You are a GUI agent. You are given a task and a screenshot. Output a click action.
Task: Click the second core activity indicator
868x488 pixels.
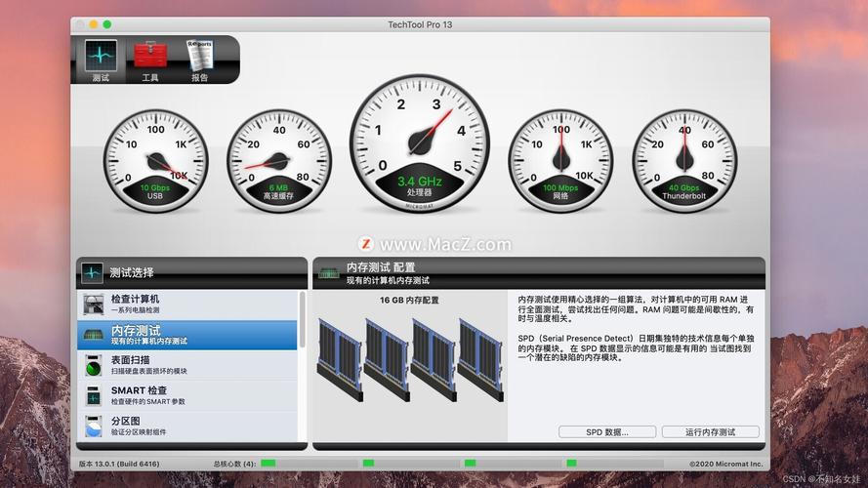point(368,463)
